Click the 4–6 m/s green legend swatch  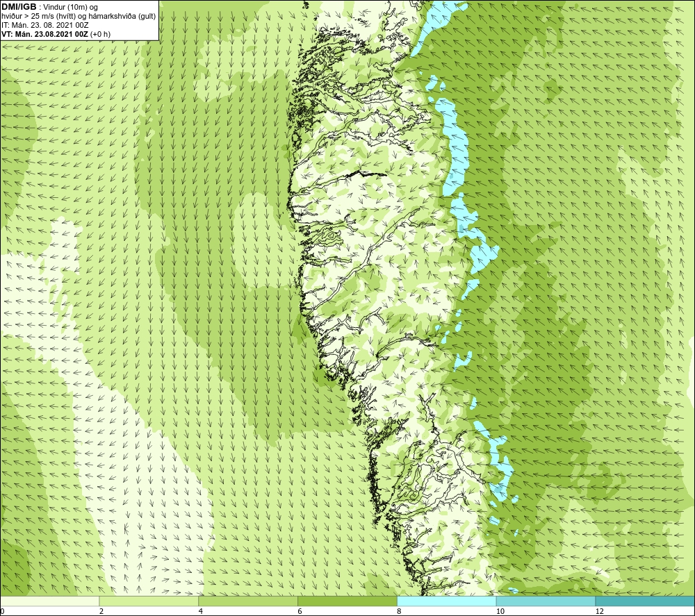248,601
